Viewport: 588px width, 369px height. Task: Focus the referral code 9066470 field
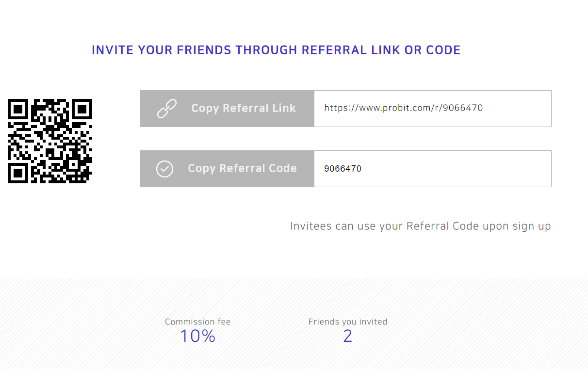[x=432, y=169]
